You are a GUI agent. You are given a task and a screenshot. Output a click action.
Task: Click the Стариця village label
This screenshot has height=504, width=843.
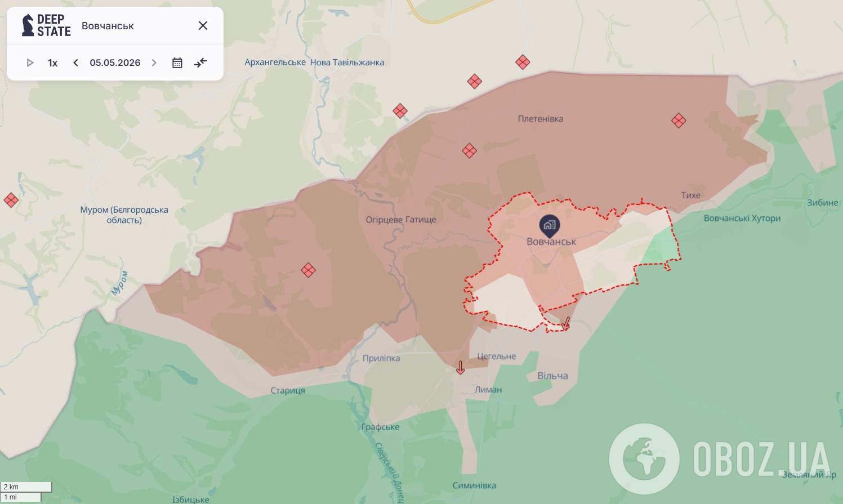(x=288, y=391)
